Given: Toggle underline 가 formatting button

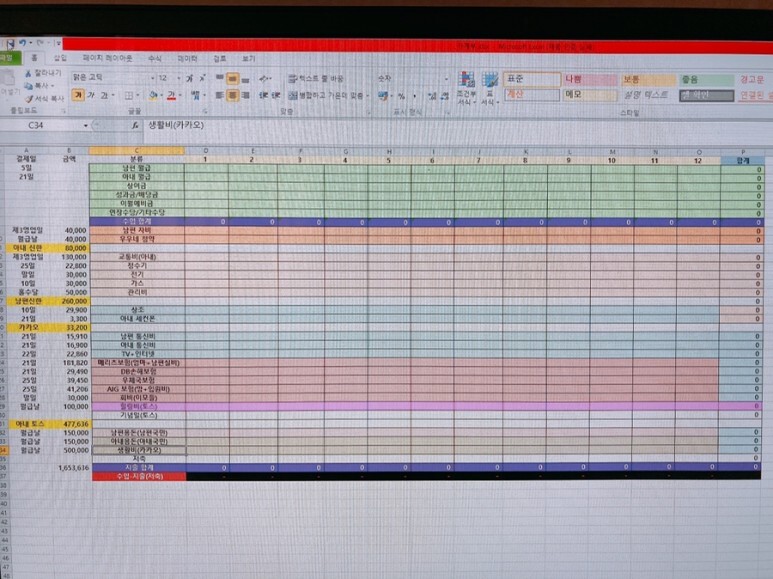Looking at the screenshot, I should (104, 95).
